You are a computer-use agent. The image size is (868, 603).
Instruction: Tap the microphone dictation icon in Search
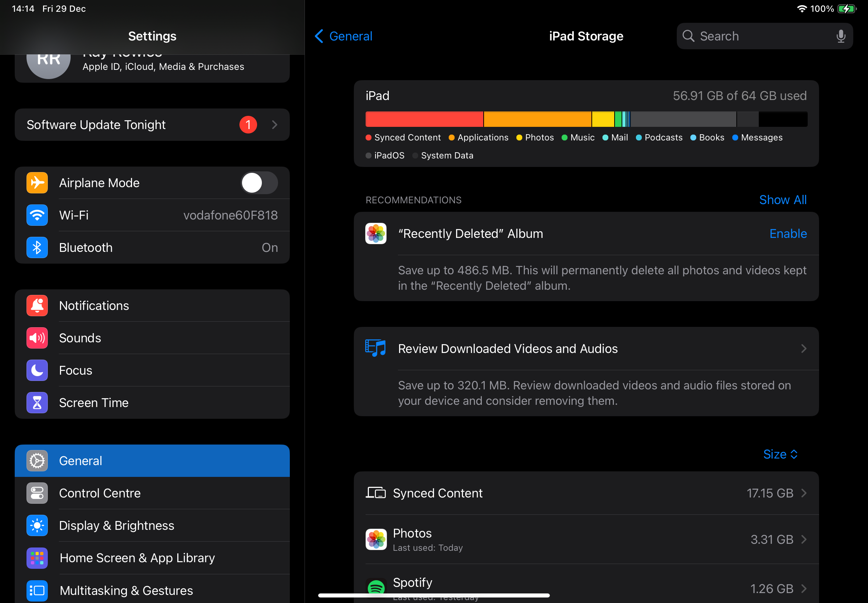click(840, 36)
